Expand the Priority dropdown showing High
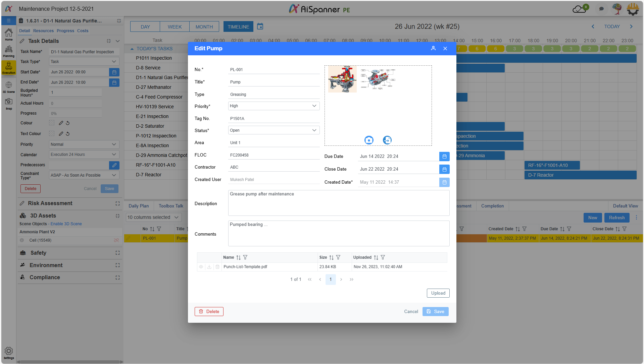The height and width of the screenshot is (364, 644). coord(274,106)
